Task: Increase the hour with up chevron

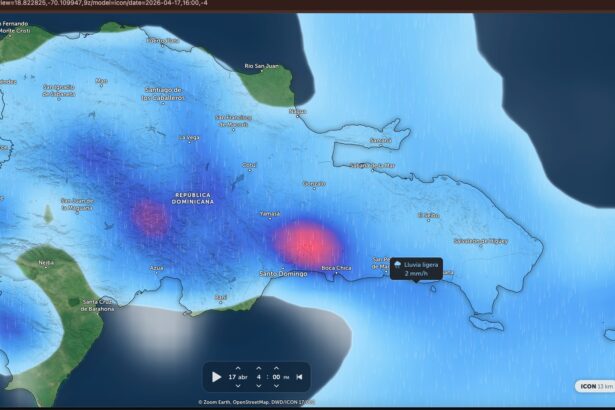Action: pyautogui.click(x=259, y=367)
